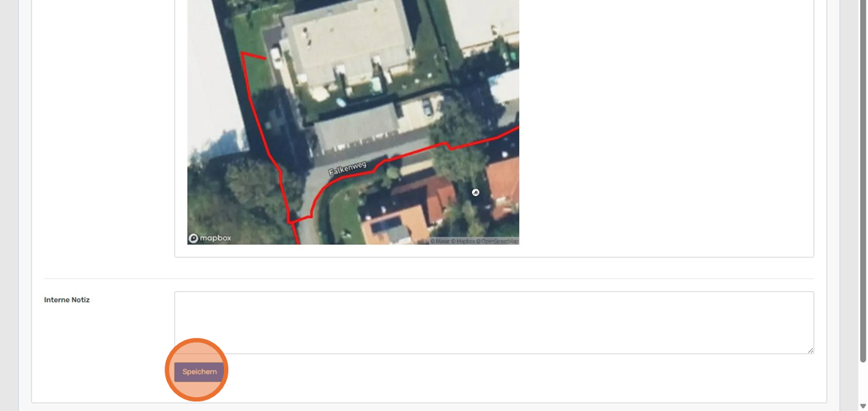Image resolution: width=868 pixels, height=411 pixels.
Task: Click the satellite map image
Action: coord(353,121)
